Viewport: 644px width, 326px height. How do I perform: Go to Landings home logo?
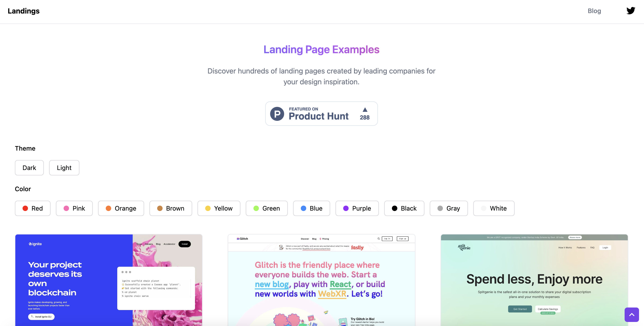23,11
